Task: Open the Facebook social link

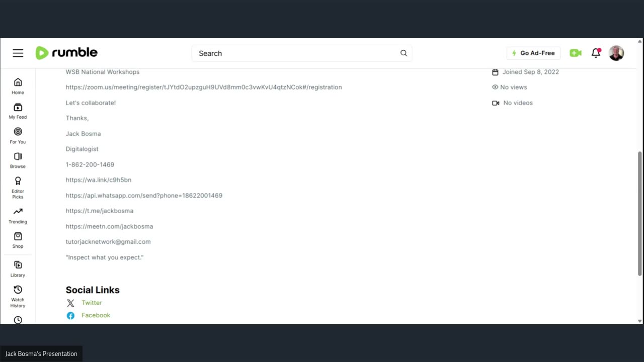Action: click(96, 315)
